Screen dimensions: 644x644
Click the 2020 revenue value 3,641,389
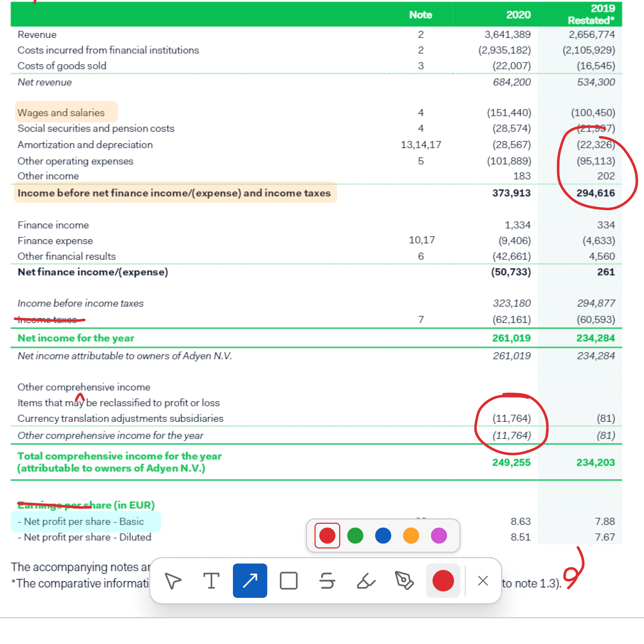pyautogui.click(x=507, y=34)
